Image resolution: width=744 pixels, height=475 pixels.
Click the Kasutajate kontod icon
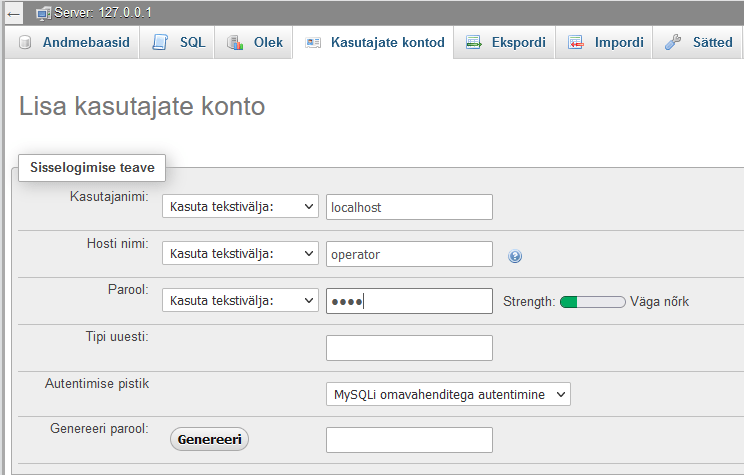pyautogui.click(x=313, y=43)
